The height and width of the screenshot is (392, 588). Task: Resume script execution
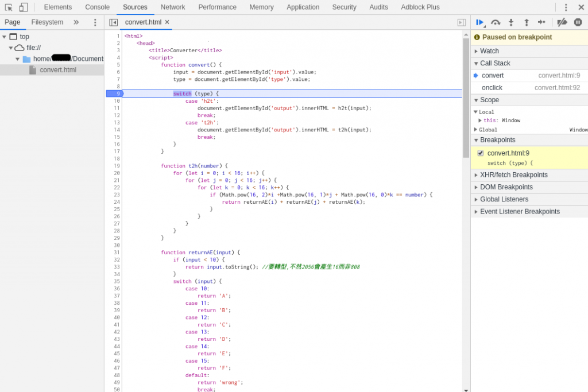479,22
